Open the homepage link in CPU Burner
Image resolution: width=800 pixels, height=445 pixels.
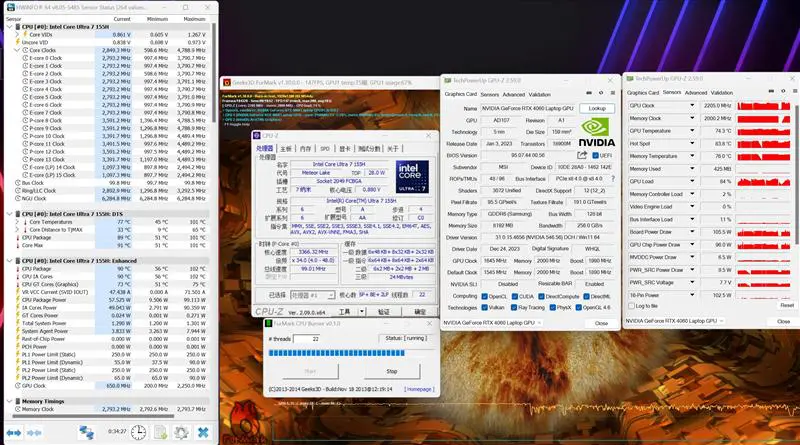(419, 389)
